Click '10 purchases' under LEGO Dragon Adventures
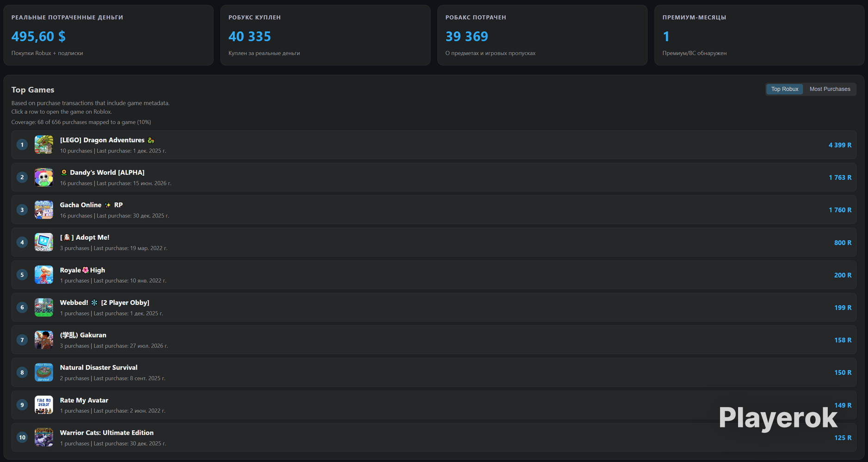The width and height of the screenshot is (868, 462). click(76, 151)
